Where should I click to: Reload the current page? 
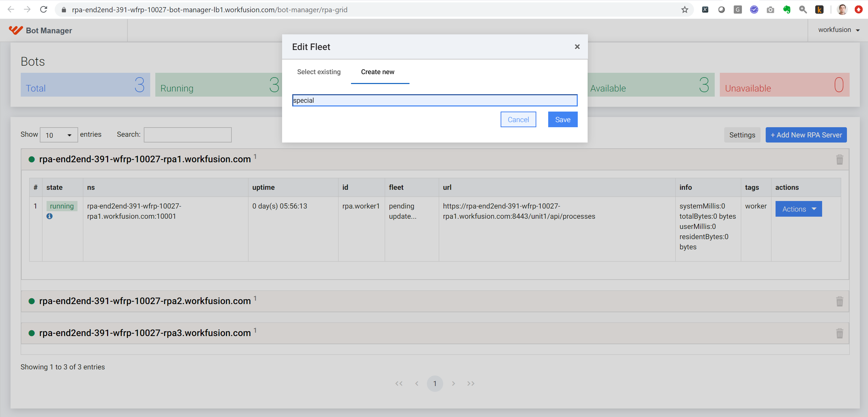44,10
